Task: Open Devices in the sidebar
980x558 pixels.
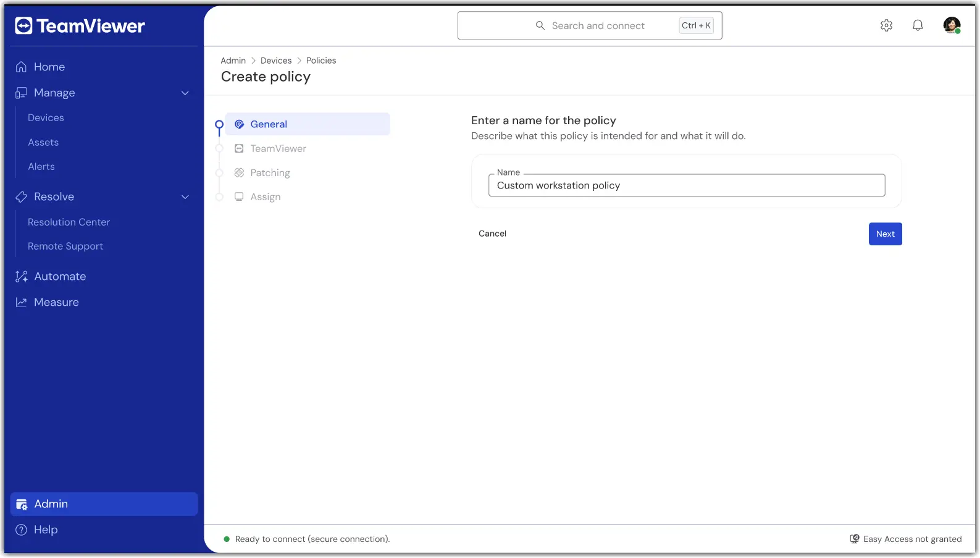Action: [46, 117]
